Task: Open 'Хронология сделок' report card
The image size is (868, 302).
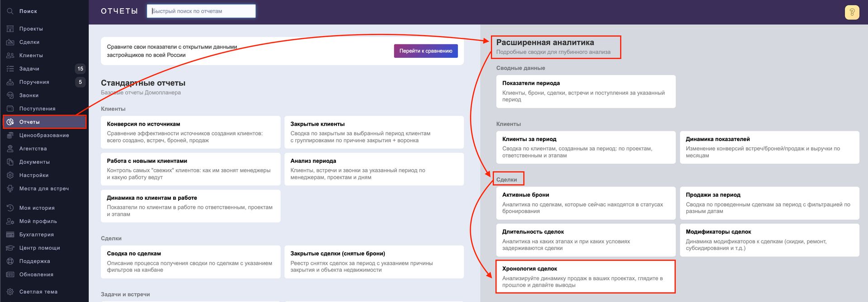Action: click(585, 276)
